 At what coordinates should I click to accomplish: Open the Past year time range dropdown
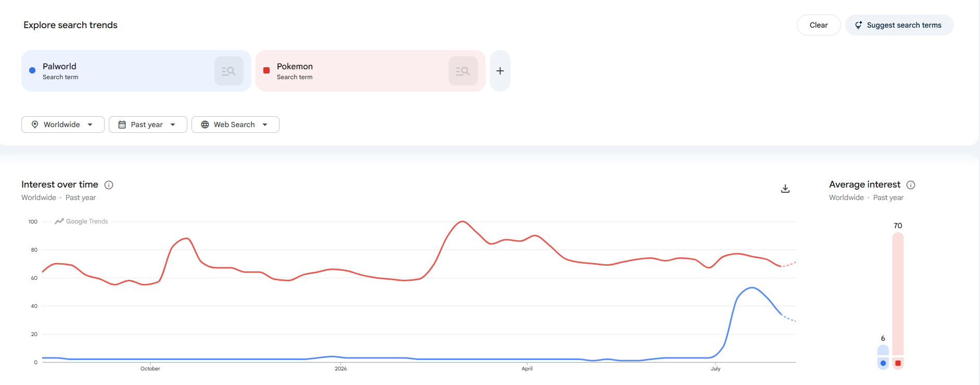(148, 125)
